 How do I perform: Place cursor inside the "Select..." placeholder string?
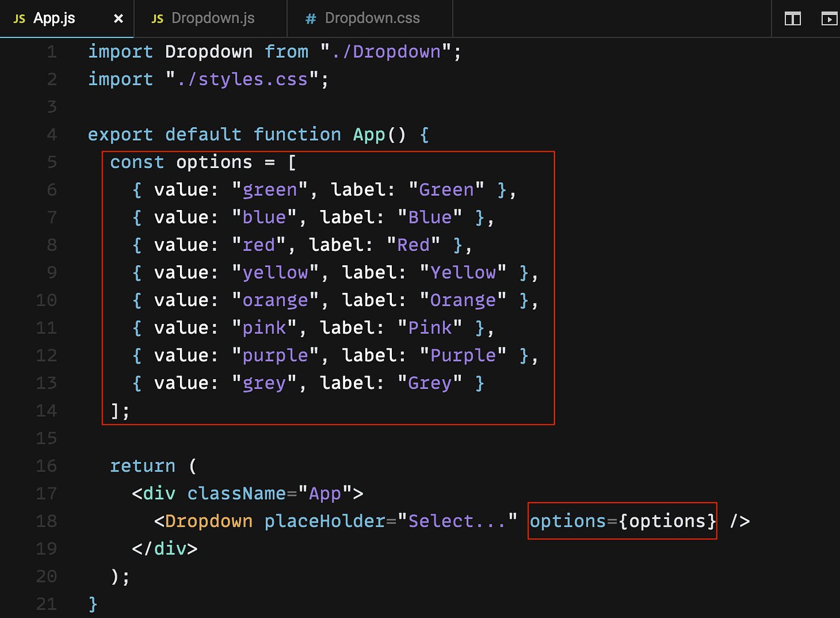click(458, 521)
